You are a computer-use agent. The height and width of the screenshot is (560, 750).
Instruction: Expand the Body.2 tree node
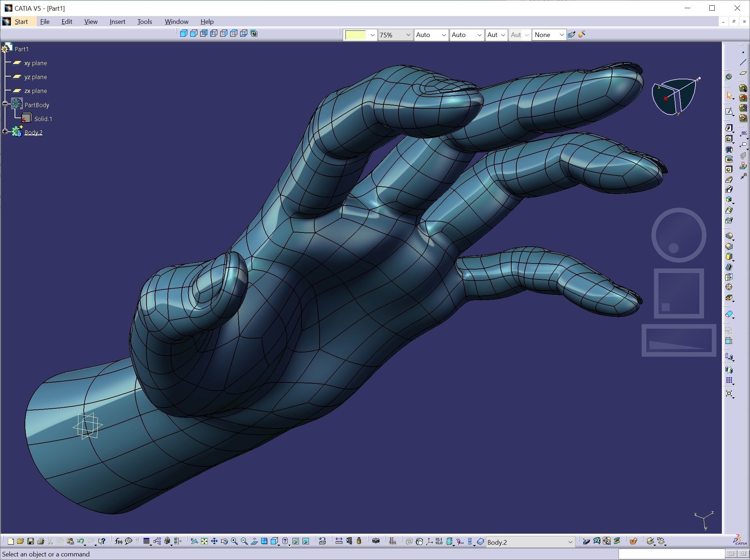click(5, 132)
